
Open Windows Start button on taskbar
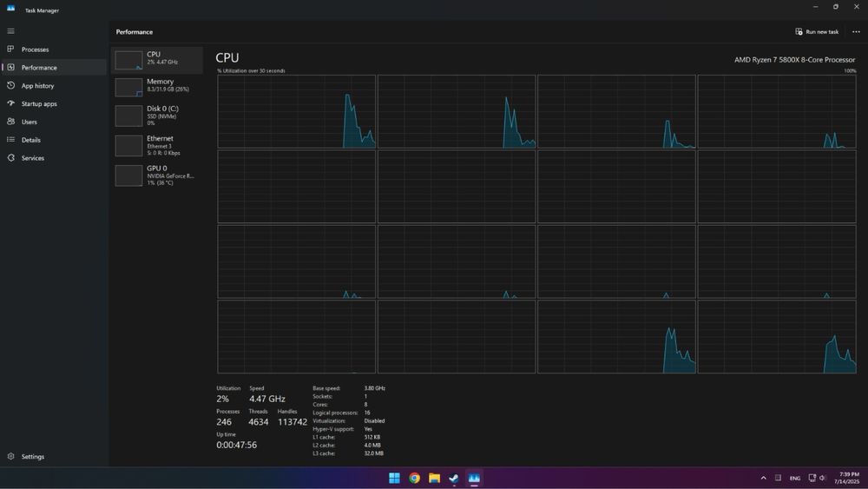coord(394,478)
